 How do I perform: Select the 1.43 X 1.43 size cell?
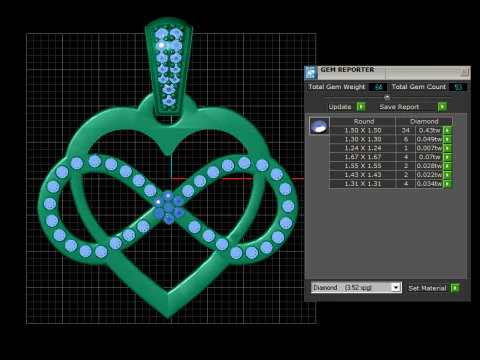click(x=363, y=175)
